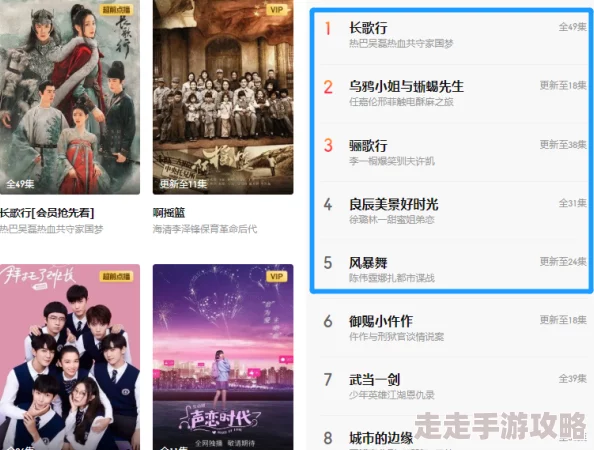This screenshot has width=594, height=450.
Task: Click the red number 1 rank icon
Action: coord(328,28)
